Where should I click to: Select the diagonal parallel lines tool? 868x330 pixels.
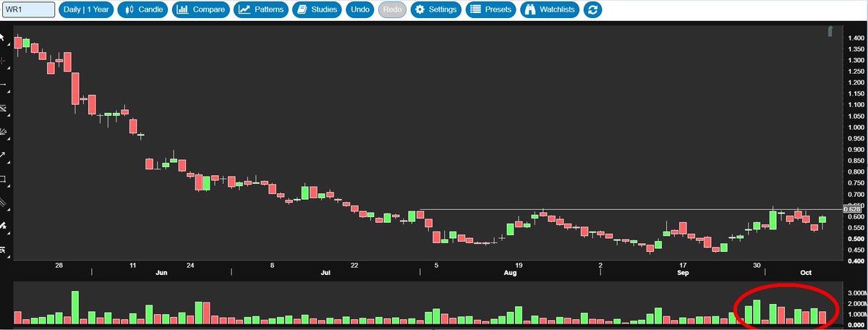(4, 202)
